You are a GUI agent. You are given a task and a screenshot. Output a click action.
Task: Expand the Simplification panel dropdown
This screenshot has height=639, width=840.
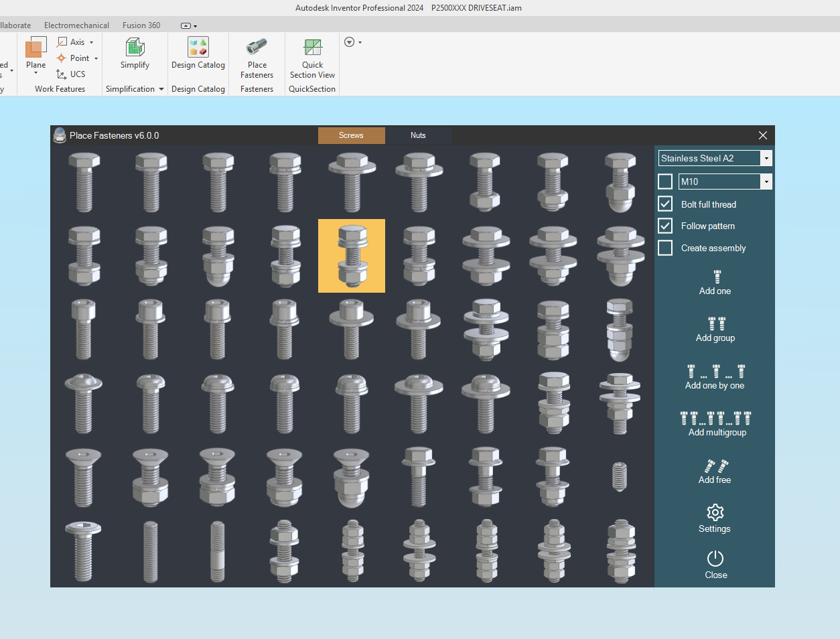pyautogui.click(x=161, y=89)
